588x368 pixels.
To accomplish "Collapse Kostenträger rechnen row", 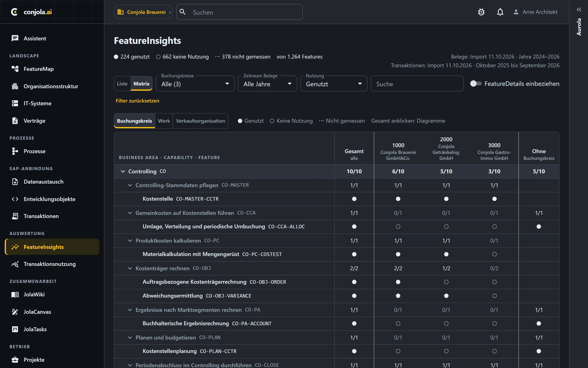I will (130, 268).
